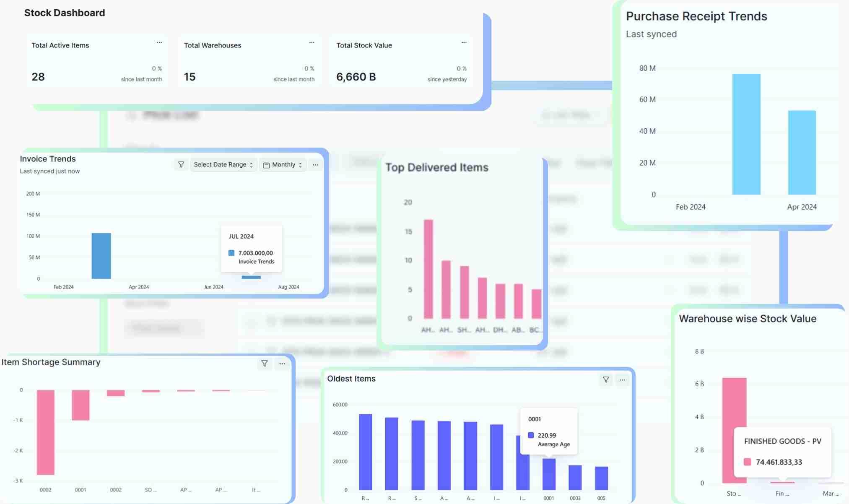Click the tall Invoice Trends bar near Mar 2024
849x504 pixels.
(101, 256)
